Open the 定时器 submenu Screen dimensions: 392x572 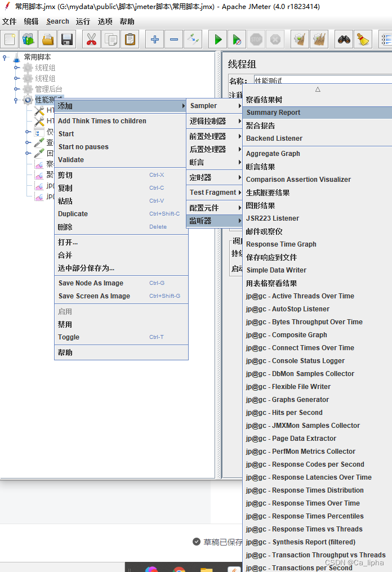214,178
